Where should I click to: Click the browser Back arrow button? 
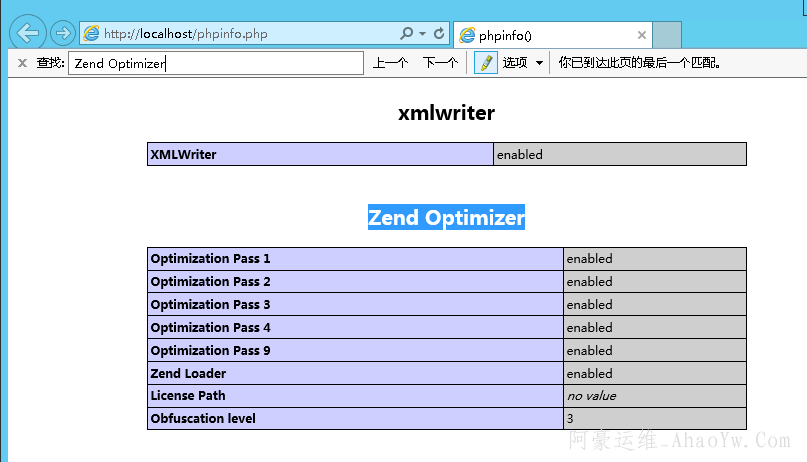27,32
